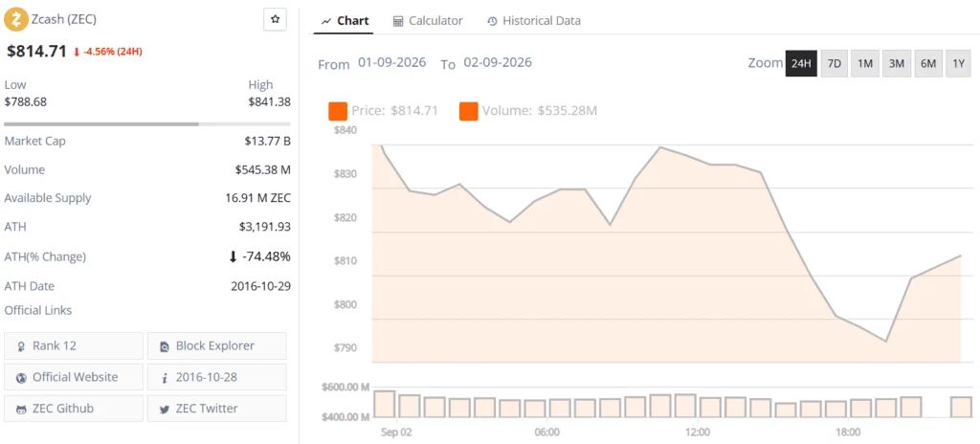Set chart zoom to 7D
This screenshot has width=980, height=444.
click(x=834, y=64)
